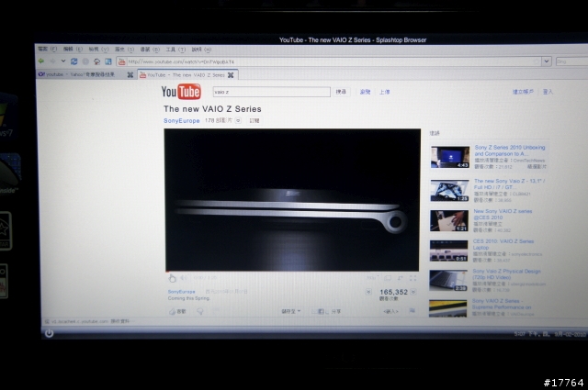Mute video with the speaker icon

click(x=184, y=278)
